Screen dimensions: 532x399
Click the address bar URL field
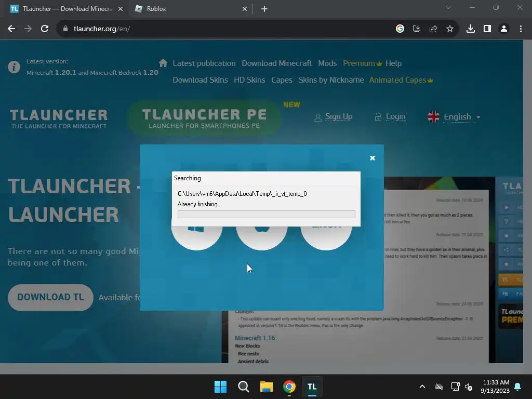coord(224,29)
